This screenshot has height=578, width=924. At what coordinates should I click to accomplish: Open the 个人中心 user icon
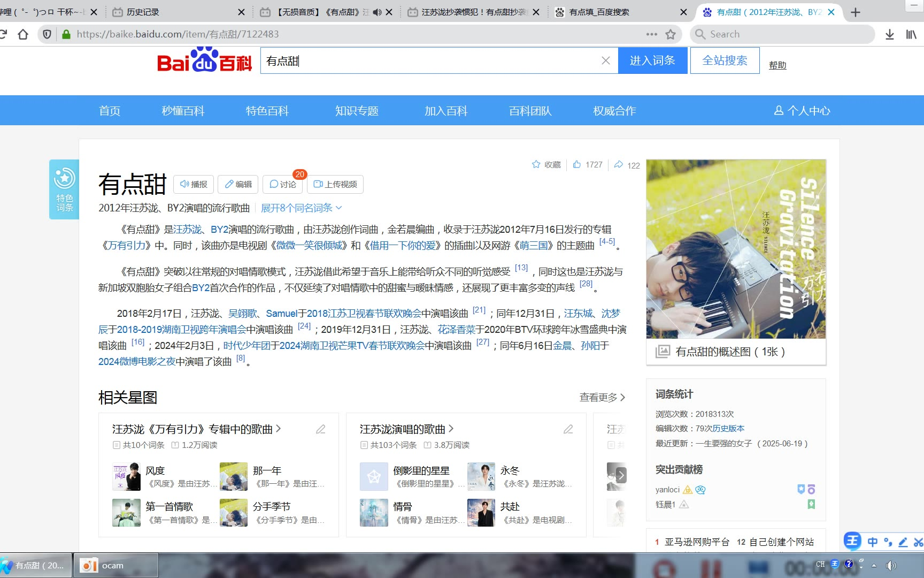(779, 110)
